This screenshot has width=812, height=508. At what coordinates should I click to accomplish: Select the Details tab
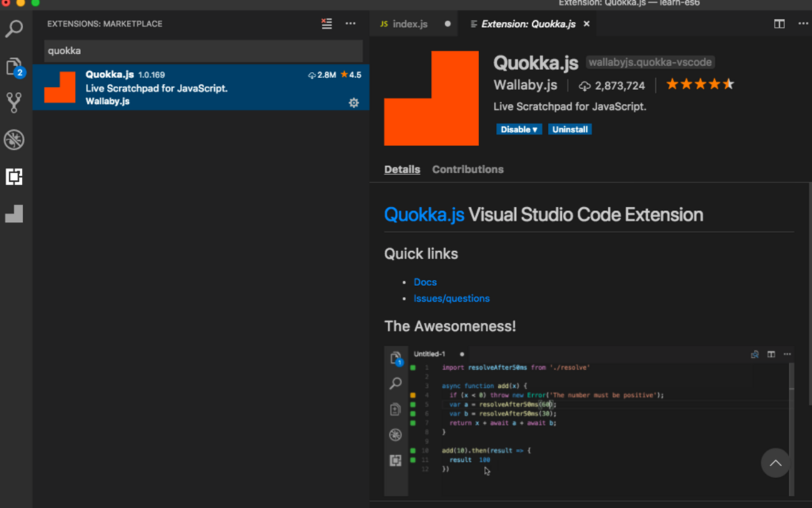click(x=402, y=169)
